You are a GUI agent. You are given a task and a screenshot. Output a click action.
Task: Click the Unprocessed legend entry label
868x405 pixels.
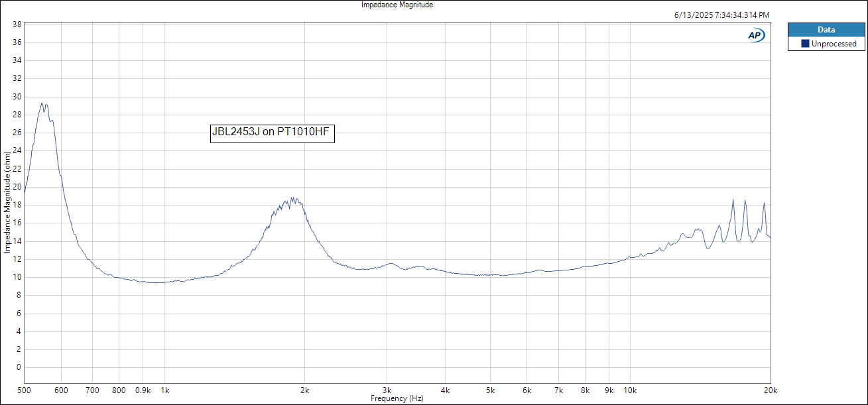[834, 44]
